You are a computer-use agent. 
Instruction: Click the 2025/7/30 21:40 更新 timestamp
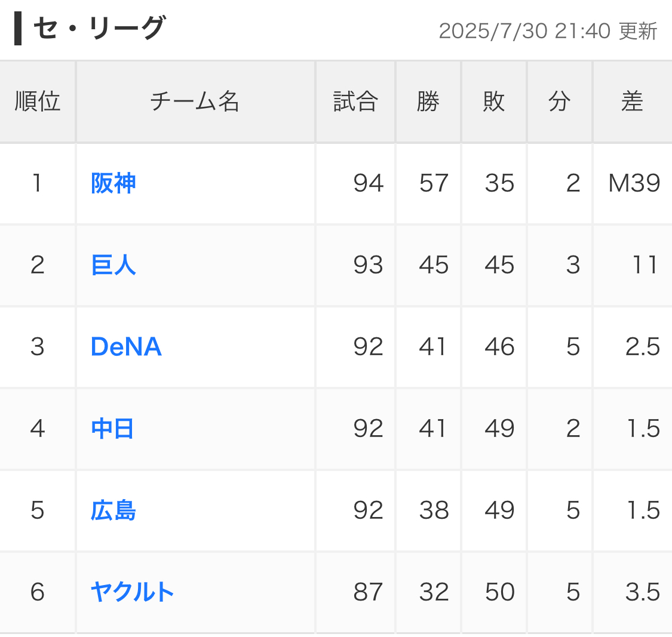548,31
